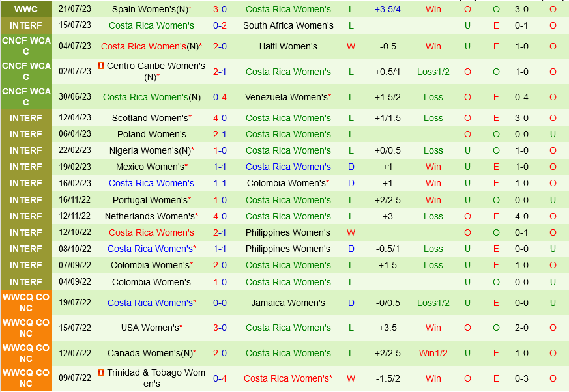Image resolution: width=569 pixels, height=392 pixels.
Task: Click red card icon beside Centro Caribe Women's
Action: 100,66
